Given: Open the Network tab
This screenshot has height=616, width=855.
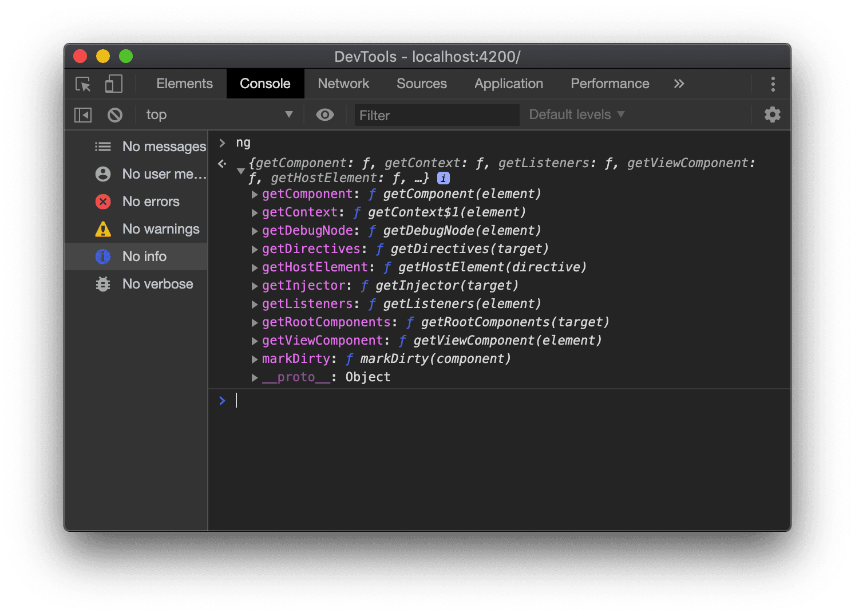Looking at the screenshot, I should tap(343, 84).
